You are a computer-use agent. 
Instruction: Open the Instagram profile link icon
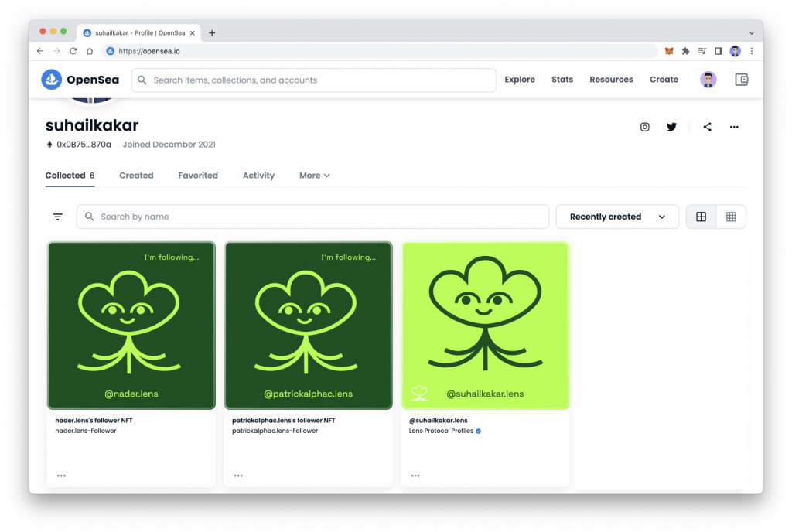(644, 127)
